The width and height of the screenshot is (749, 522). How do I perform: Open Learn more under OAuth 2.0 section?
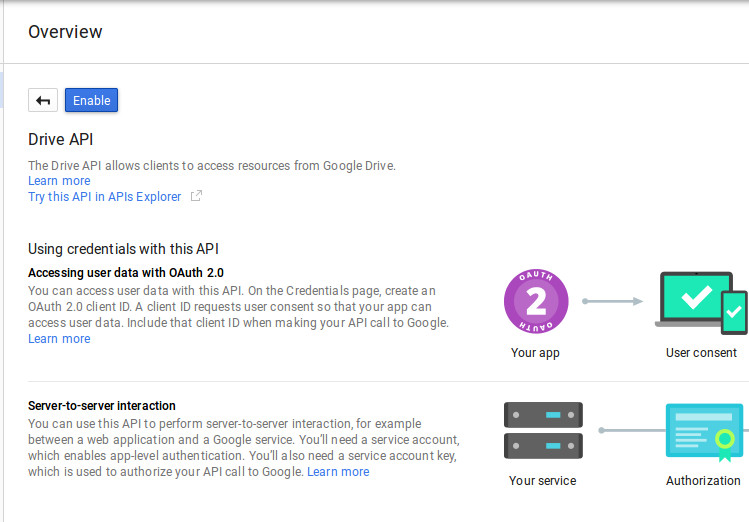coord(59,339)
